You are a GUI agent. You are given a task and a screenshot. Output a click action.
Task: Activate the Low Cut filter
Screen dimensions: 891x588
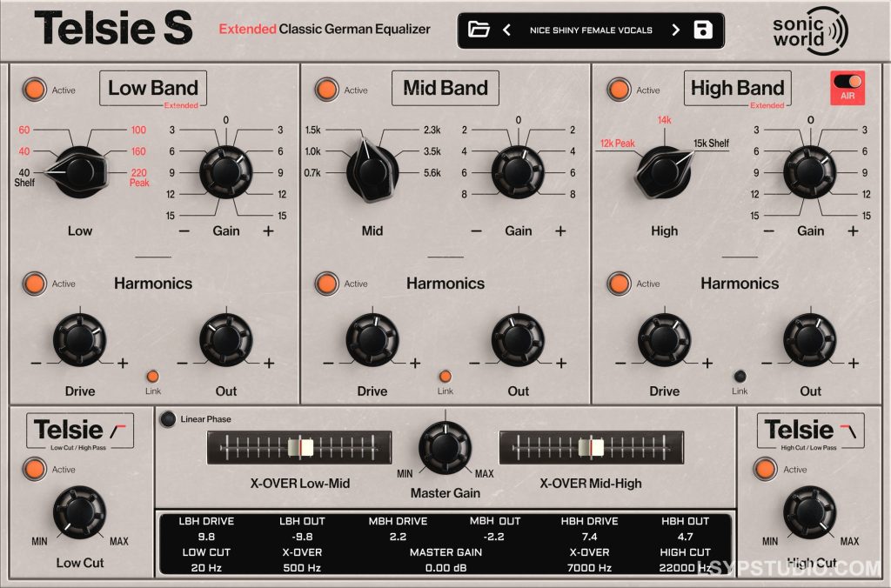coord(34,469)
